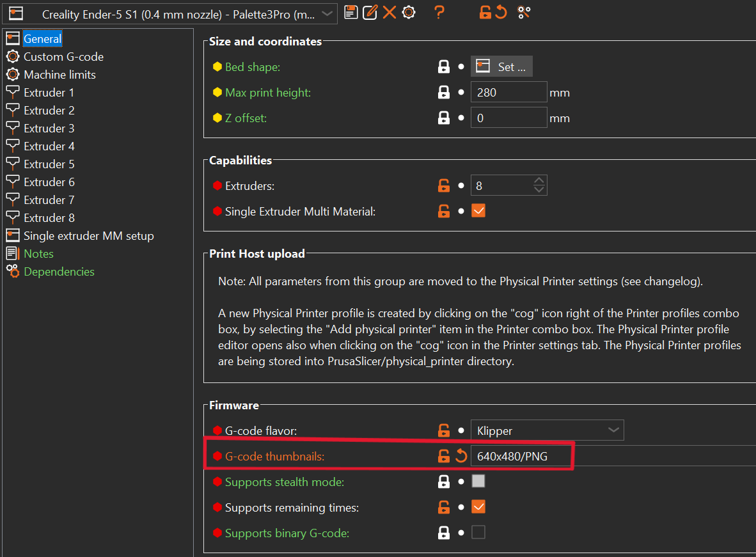Viewport: 756px width, 557px height.
Task: Click the G-code thumbnails text field
Action: tap(521, 456)
